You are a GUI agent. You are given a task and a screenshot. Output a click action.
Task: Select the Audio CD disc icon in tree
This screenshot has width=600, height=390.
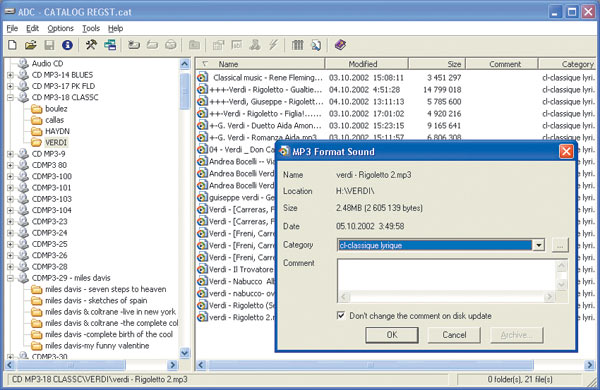(x=23, y=63)
